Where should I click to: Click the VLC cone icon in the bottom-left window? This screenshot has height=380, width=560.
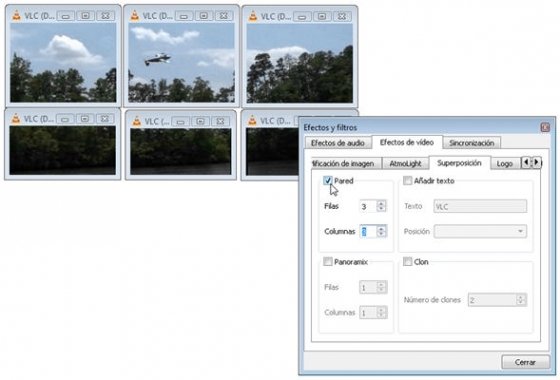(x=16, y=119)
